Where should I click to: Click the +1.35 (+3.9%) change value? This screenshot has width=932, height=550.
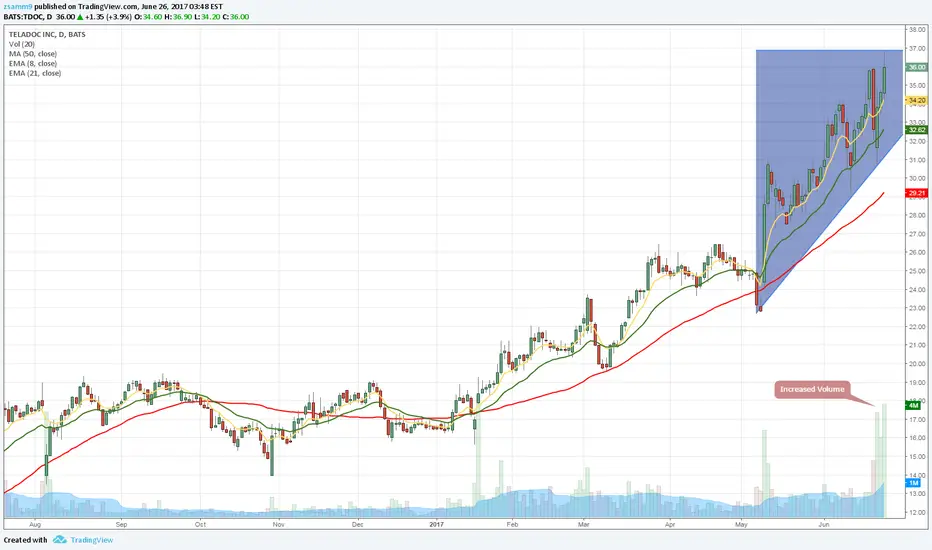coord(108,17)
